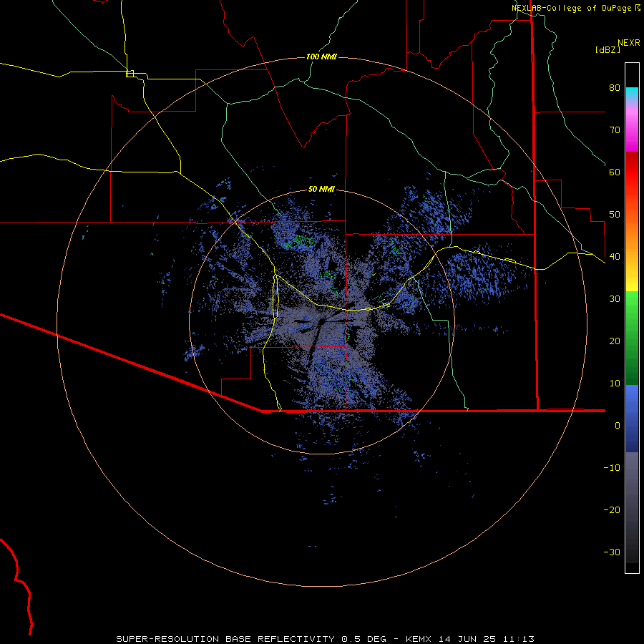This screenshot has height=644, width=644.
Task: Click the KEMX station identifier in the caption
Action: [x=418, y=639]
